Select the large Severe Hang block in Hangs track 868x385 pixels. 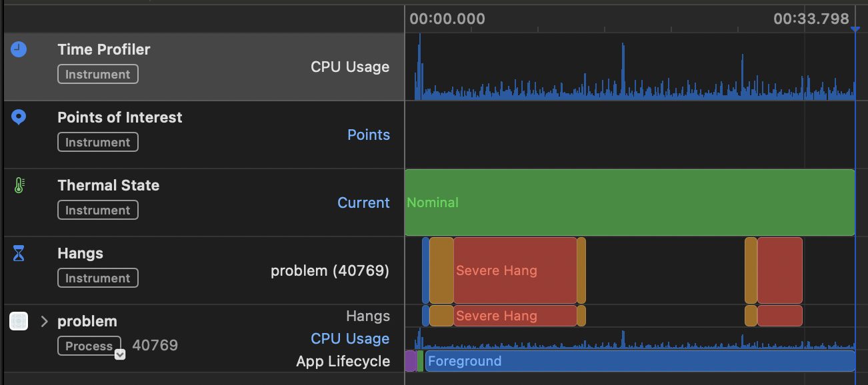coord(515,270)
